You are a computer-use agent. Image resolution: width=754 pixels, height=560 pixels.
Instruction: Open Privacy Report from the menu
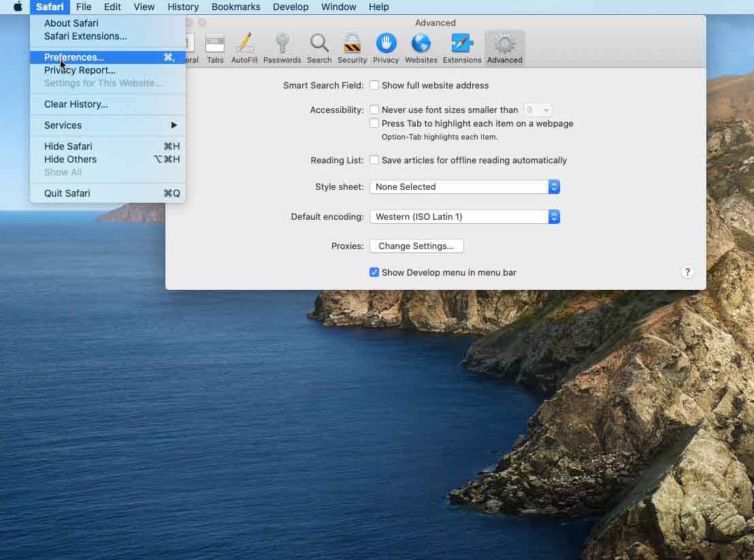108,70
